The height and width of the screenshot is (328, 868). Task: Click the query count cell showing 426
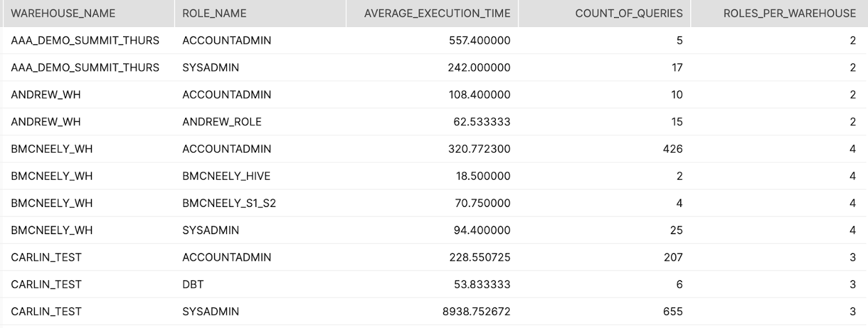click(672, 149)
